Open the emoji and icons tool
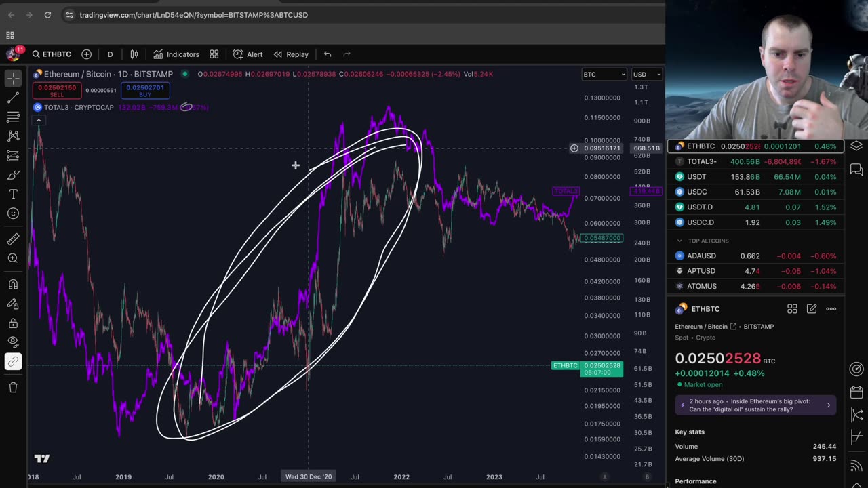This screenshot has width=868, height=488. 13,213
